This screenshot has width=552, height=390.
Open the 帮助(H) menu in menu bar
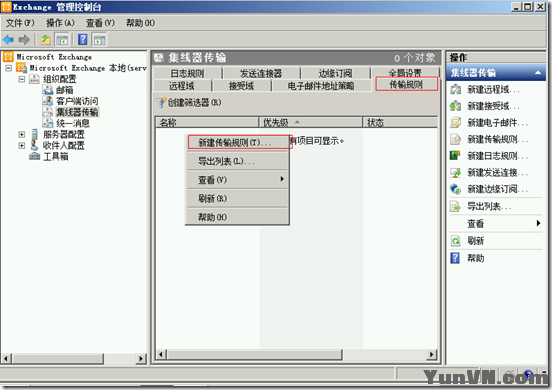coord(140,23)
